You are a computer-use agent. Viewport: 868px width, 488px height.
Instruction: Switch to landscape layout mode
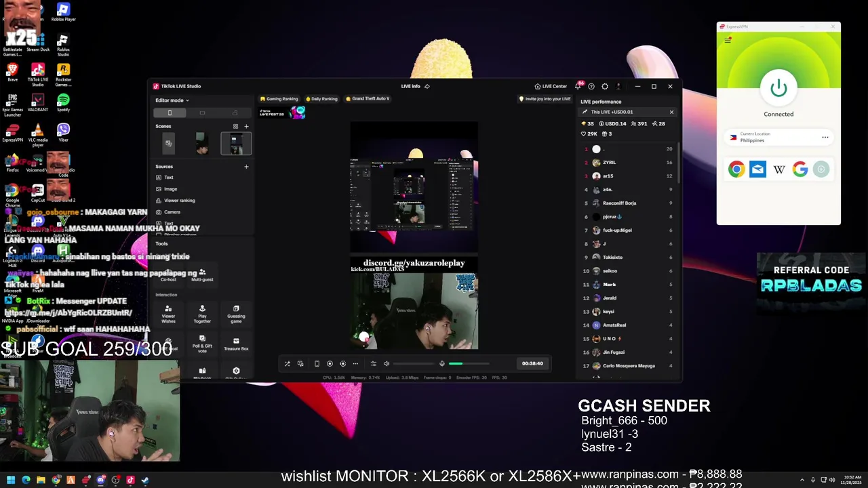pyautogui.click(x=202, y=113)
